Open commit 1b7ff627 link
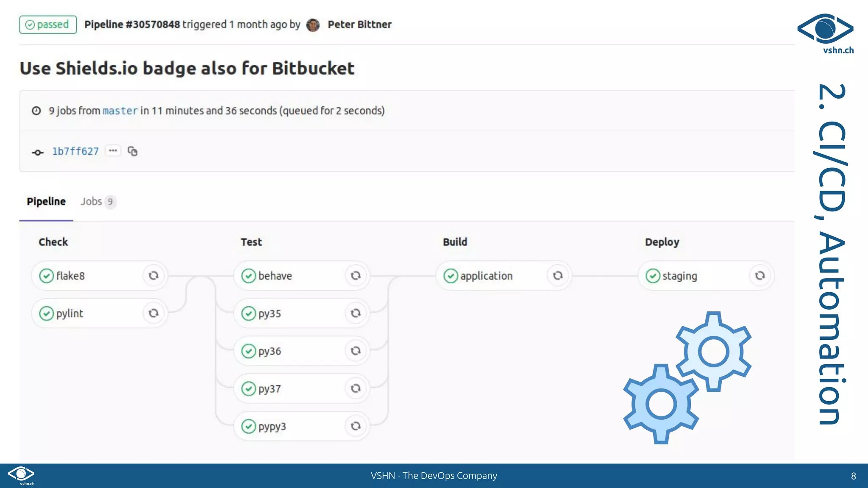Screen dimensions: 868x488 click(x=75, y=151)
